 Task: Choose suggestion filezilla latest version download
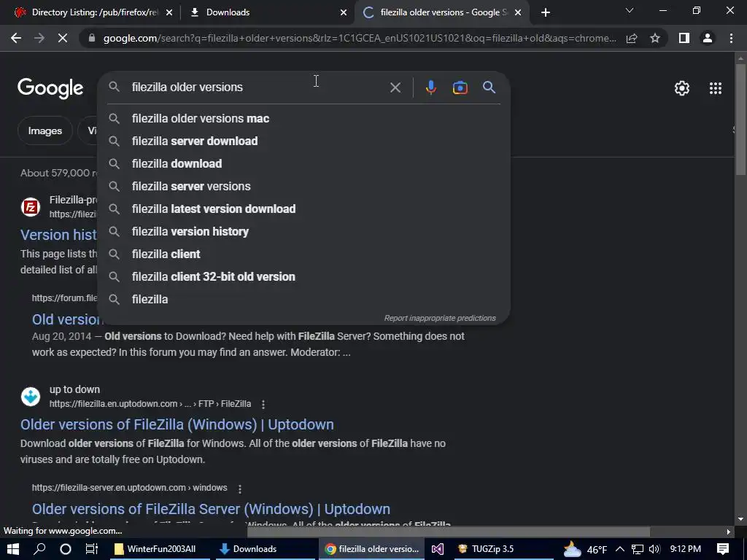304,209
